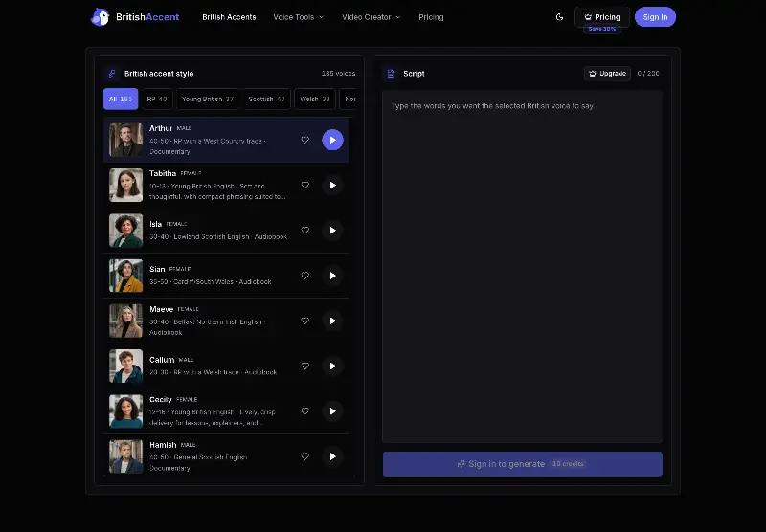The width and height of the screenshot is (766, 532).
Task: Favorite the Maeve voice with heart
Action: coord(305,321)
